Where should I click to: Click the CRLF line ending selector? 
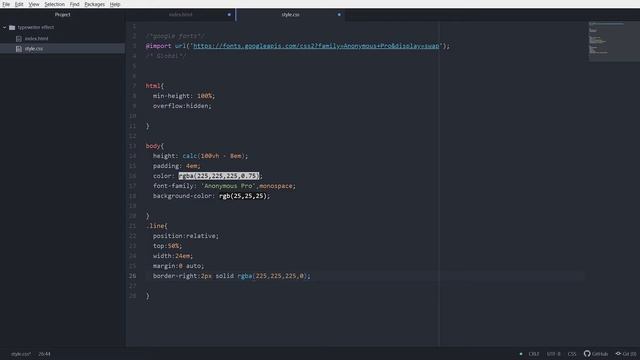point(533,354)
